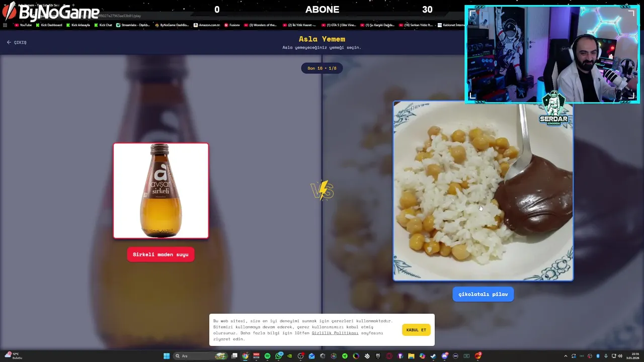Open Discord from the taskbar
644x362 pixels.
tap(444, 356)
